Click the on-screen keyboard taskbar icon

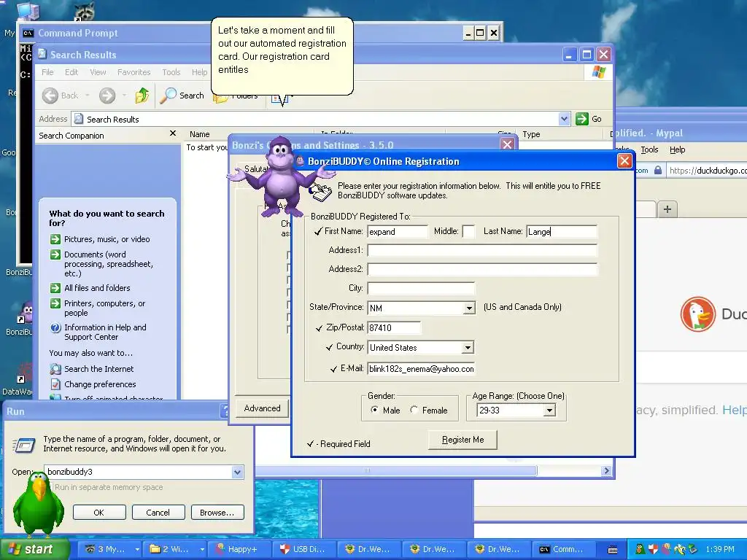click(x=613, y=550)
